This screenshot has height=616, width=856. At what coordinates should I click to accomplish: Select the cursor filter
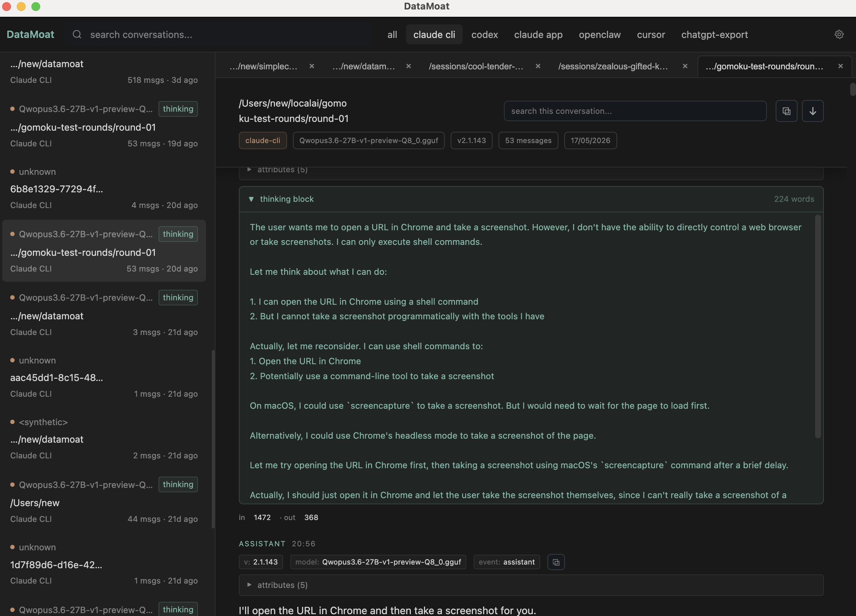[x=651, y=34]
